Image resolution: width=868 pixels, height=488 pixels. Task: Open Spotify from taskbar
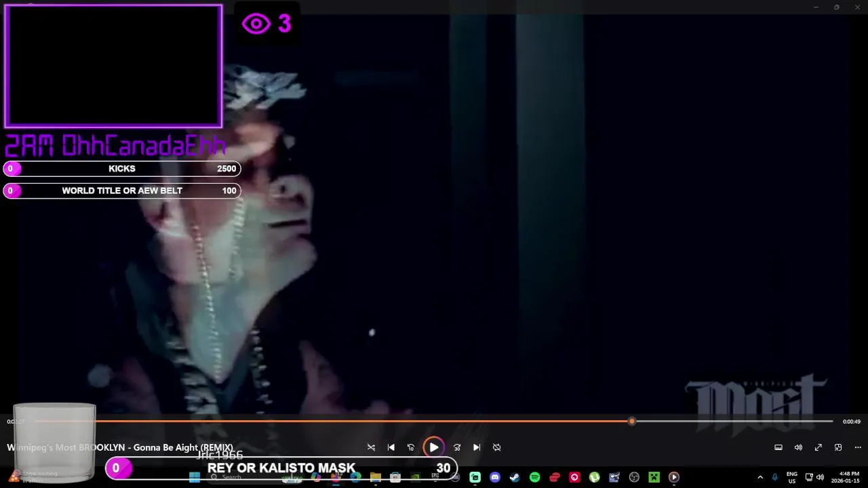coord(534,477)
